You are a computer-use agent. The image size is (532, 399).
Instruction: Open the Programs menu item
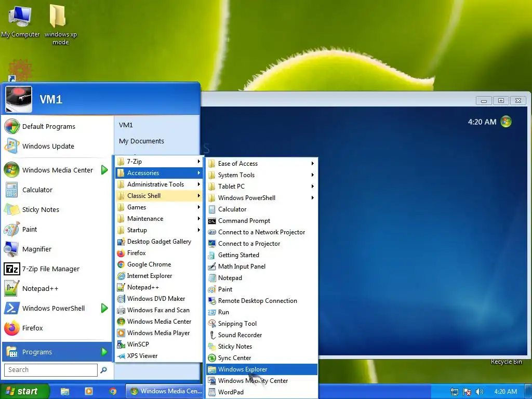(x=57, y=352)
